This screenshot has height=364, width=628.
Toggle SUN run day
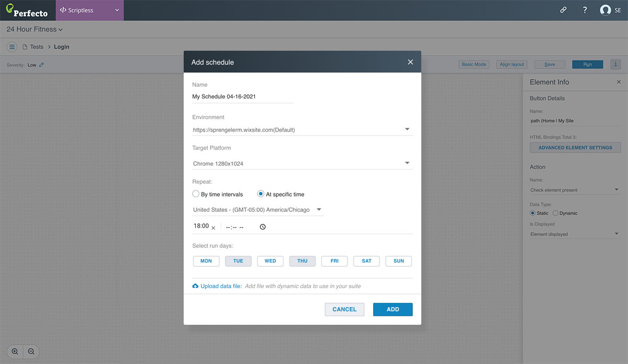(x=399, y=261)
